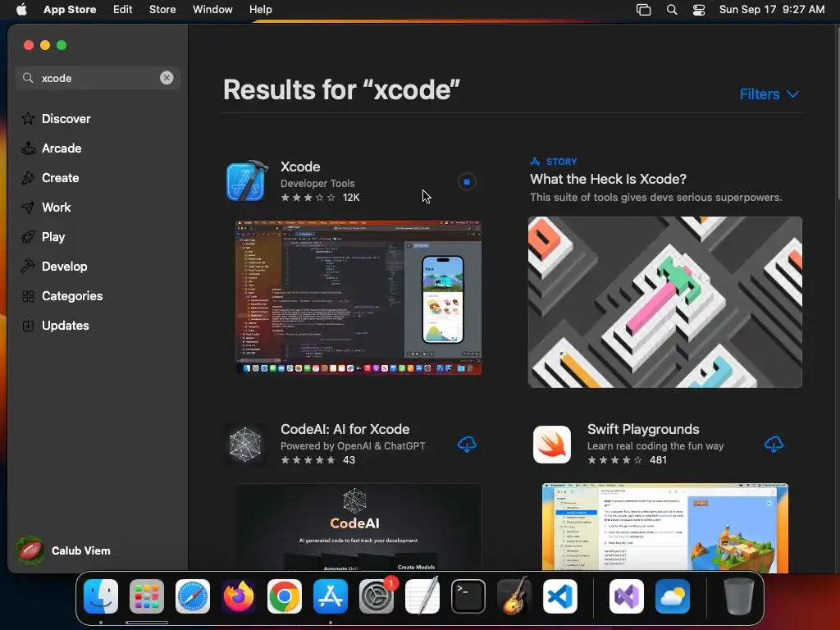Click the Xcode star rating 12K

pos(320,197)
